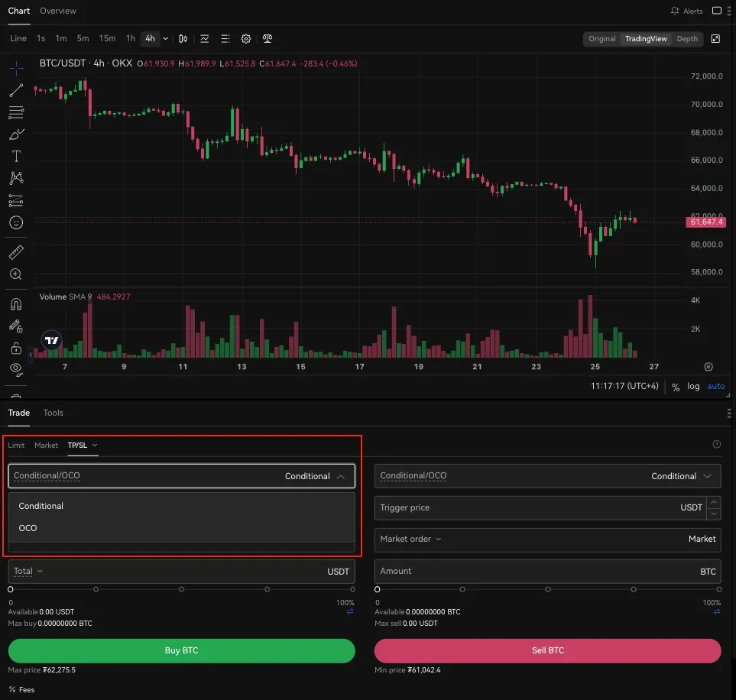Choose OCO from the dropdown list
Image resolution: width=736 pixels, height=700 pixels.
[x=182, y=528]
